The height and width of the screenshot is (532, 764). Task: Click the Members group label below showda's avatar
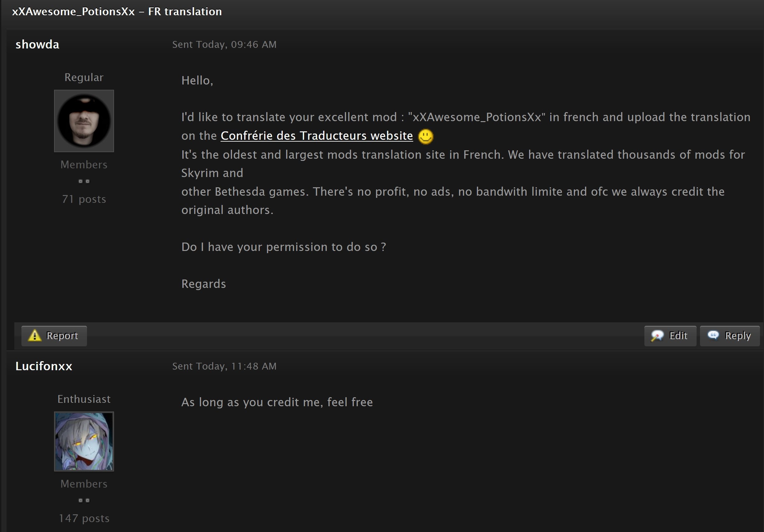[x=84, y=165]
